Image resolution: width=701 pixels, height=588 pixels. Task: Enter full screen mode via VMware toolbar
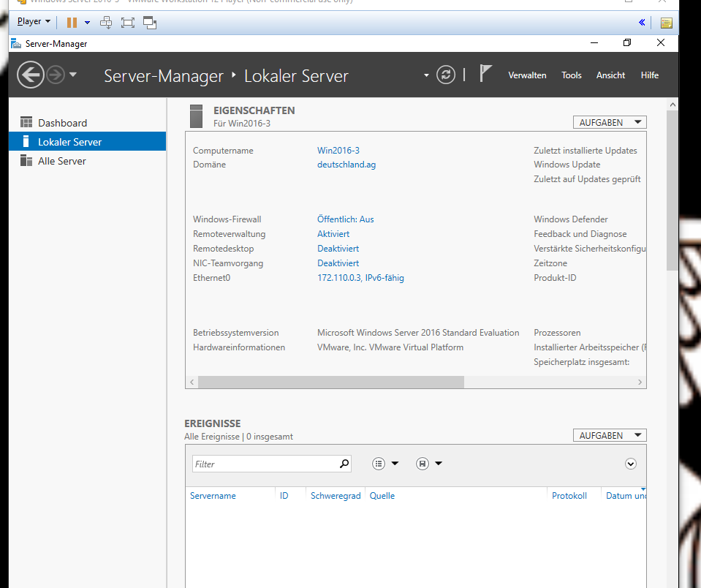(128, 22)
